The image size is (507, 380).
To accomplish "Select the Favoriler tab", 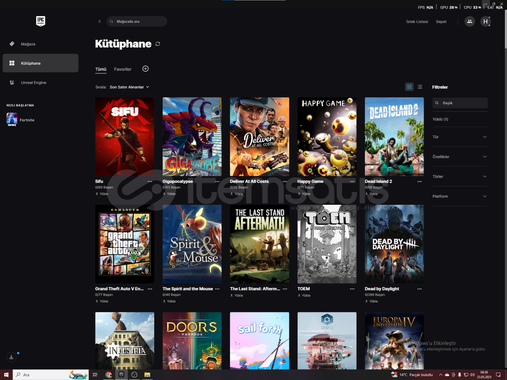I will coord(123,69).
